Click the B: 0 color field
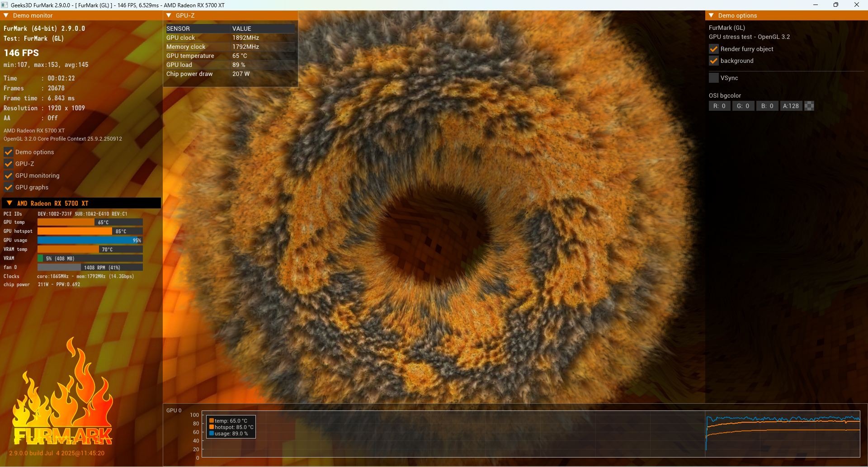The height and width of the screenshot is (467, 868). coord(767,106)
